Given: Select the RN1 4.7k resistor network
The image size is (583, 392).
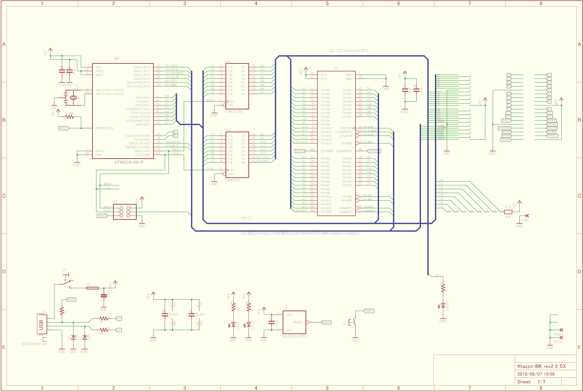Looking at the screenshot, I should point(508,212).
